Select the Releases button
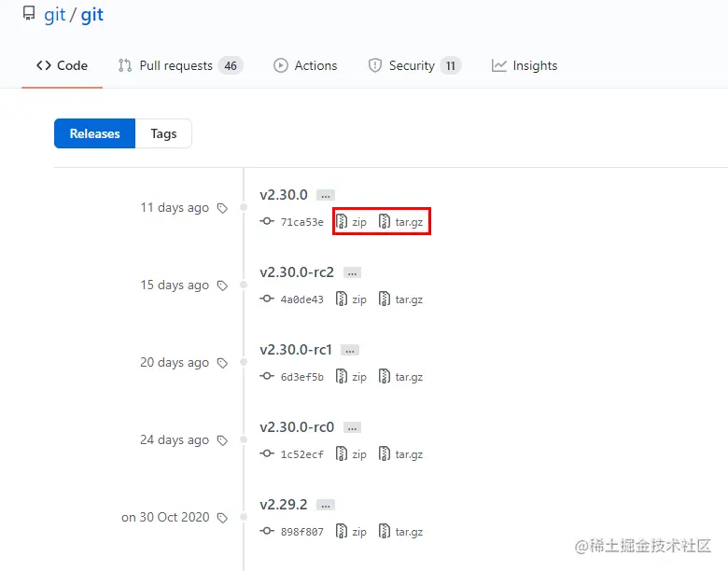The height and width of the screenshot is (571, 728). (94, 133)
